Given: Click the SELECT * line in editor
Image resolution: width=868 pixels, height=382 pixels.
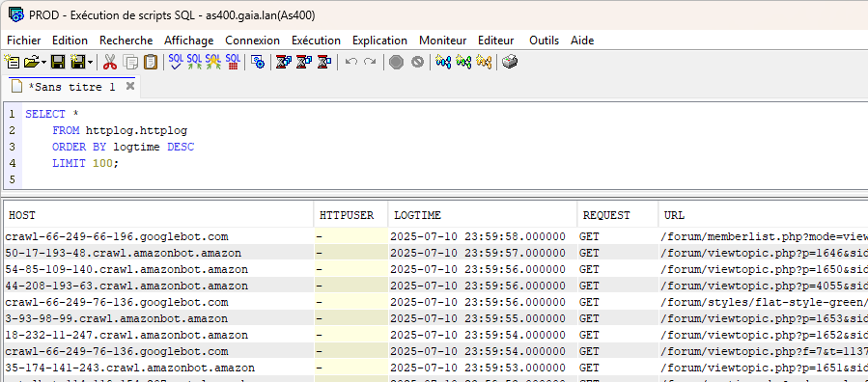Looking at the screenshot, I should click(52, 115).
